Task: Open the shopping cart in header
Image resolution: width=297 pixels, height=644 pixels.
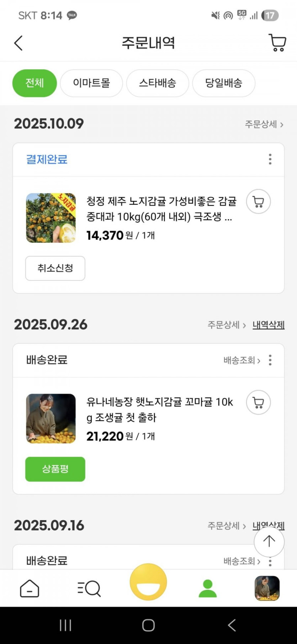Action: coord(277,43)
